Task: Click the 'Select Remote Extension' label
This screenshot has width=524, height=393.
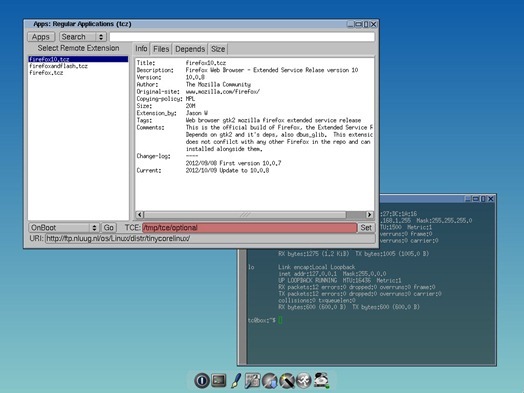Action: (x=78, y=48)
